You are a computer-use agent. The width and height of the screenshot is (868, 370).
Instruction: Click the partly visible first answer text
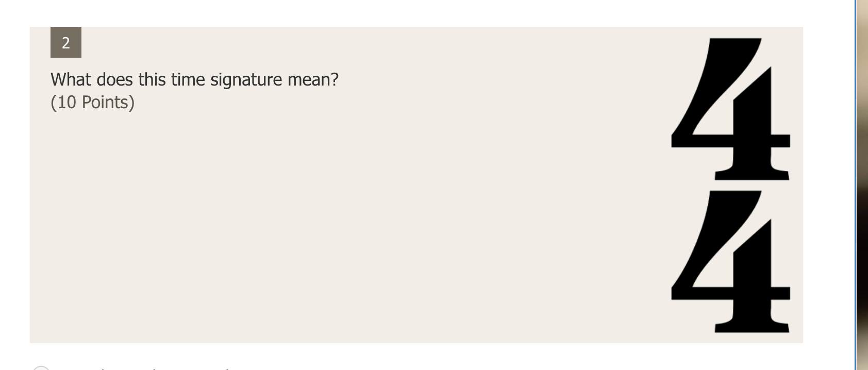coord(144,368)
